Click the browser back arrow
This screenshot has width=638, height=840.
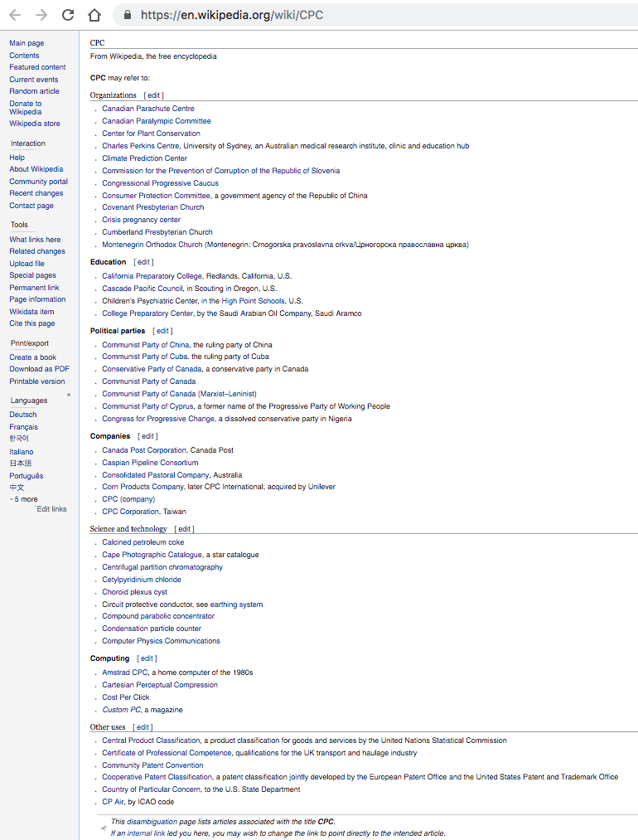tap(15, 15)
